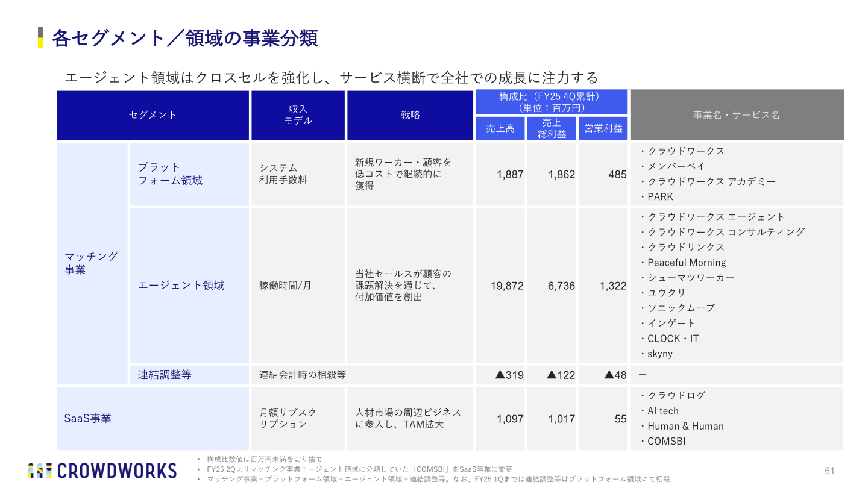Viewport: 868px width, 488px height.
Task: Click the value 1,862
Action: pos(561,174)
